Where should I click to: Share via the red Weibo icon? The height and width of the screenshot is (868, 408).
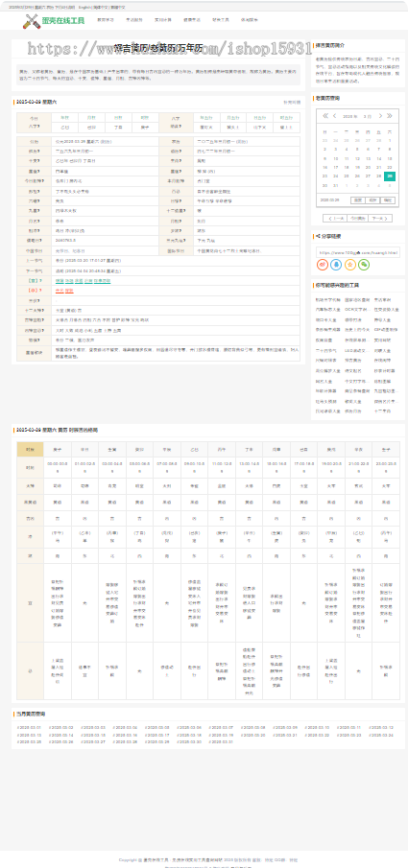click(322, 265)
